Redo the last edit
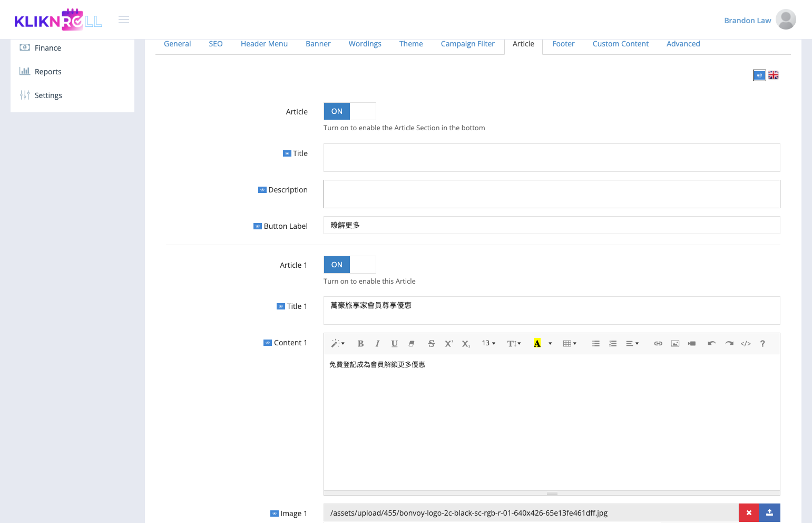The width and height of the screenshot is (812, 523). coord(729,344)
